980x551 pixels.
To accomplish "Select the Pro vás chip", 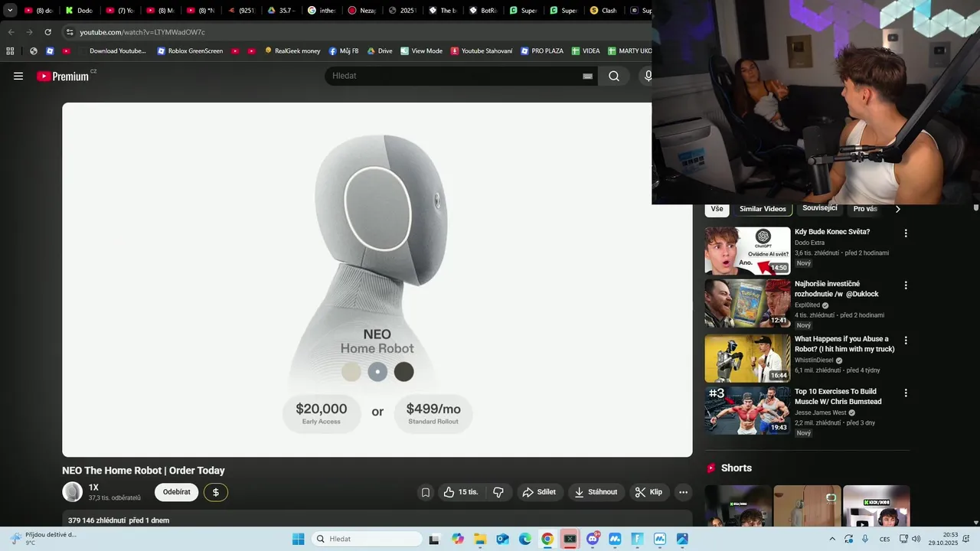I will coord(865,209).
